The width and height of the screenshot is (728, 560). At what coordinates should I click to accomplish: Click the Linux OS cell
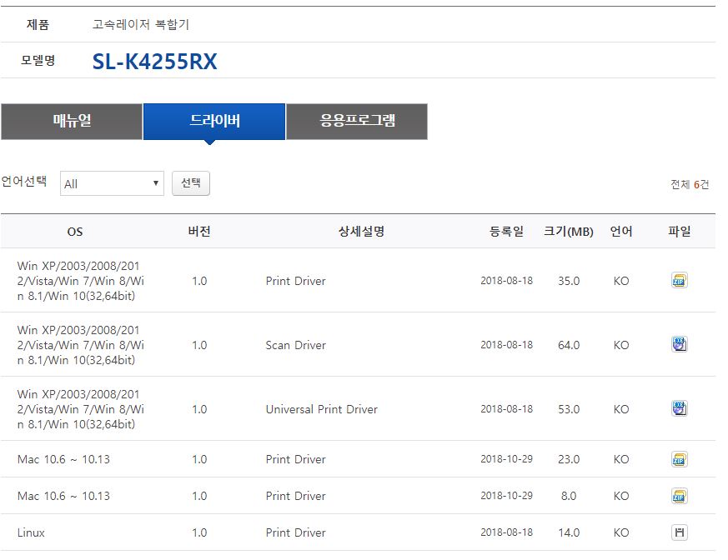(31, 532)
